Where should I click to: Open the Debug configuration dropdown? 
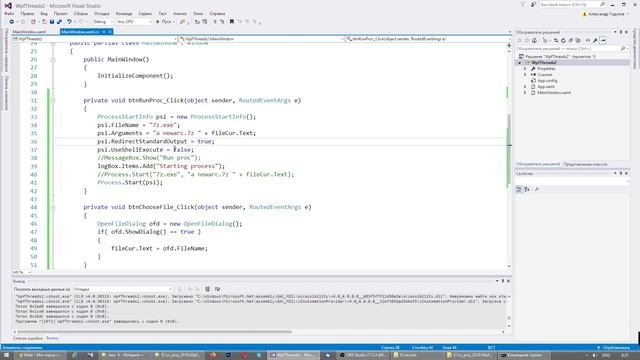103,22
